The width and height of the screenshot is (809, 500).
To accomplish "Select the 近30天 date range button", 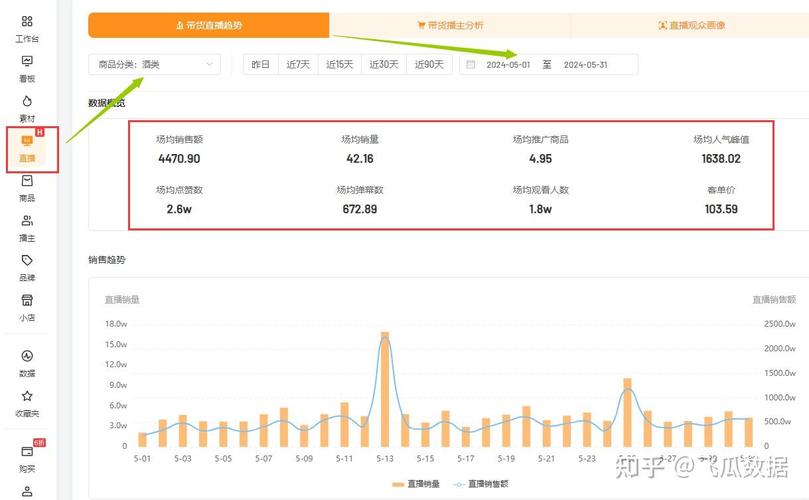I will click(384, 64).
